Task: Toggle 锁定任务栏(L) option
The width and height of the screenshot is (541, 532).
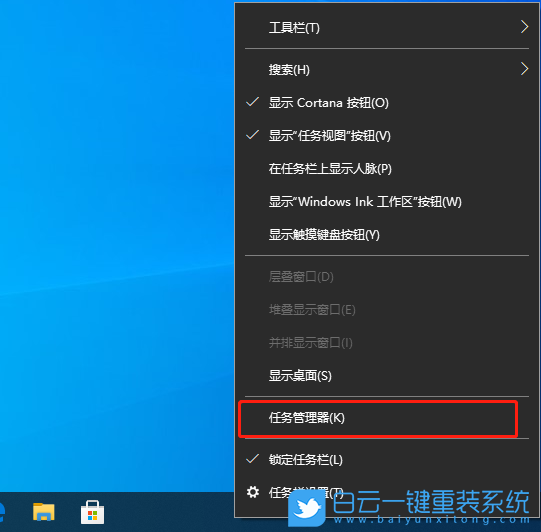Action: point(387,460)
